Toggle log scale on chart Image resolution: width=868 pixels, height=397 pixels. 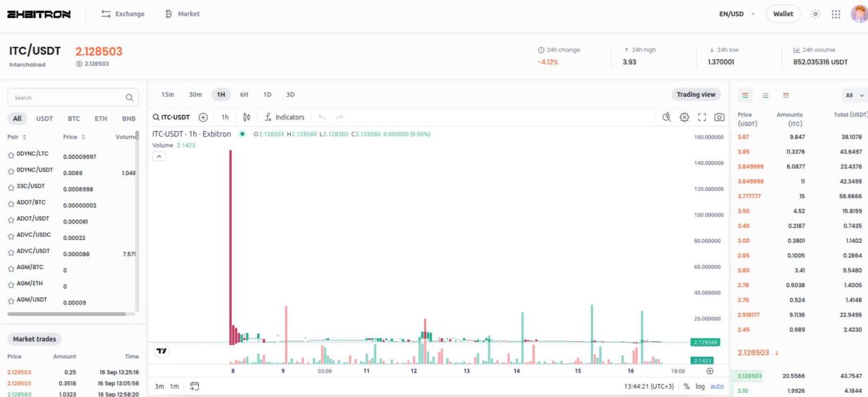(700, 386)
